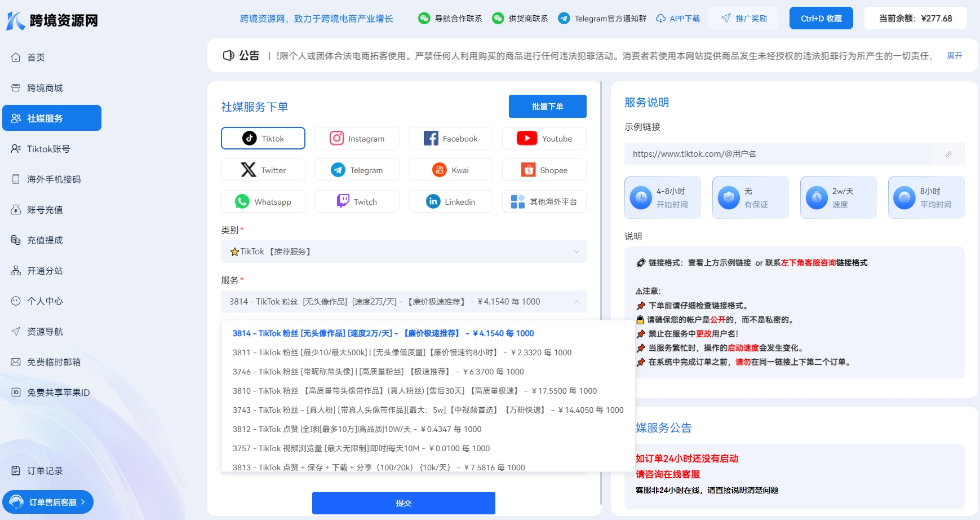Copy the example link via link icon
The height and width of the screenshot is (520, 980).
coord(948,154)
